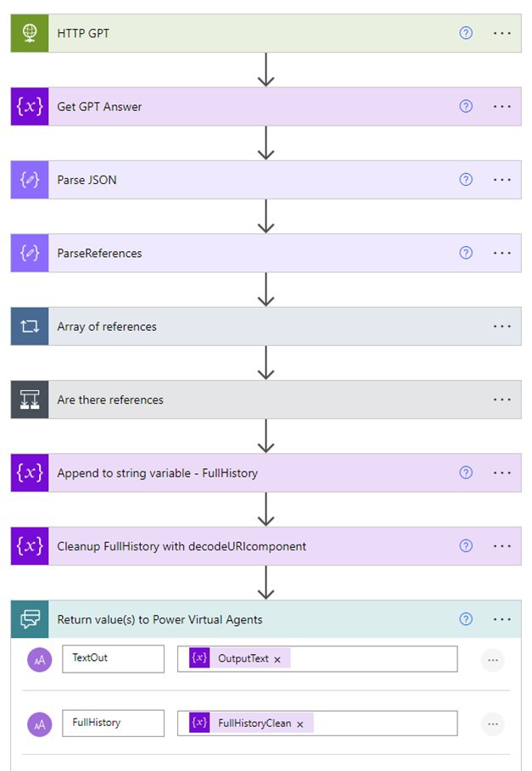Image resolution: width=532 pixels, height=771 pixels.
Task: Click the Parse JSON action icon
Action: [30, 180]
